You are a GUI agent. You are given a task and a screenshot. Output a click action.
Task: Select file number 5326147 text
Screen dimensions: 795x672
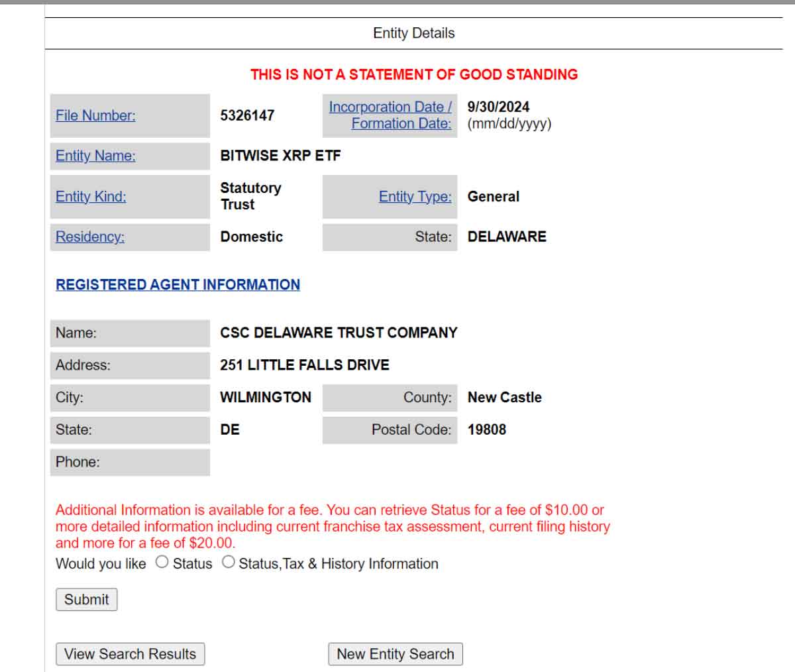coord(247,115)
